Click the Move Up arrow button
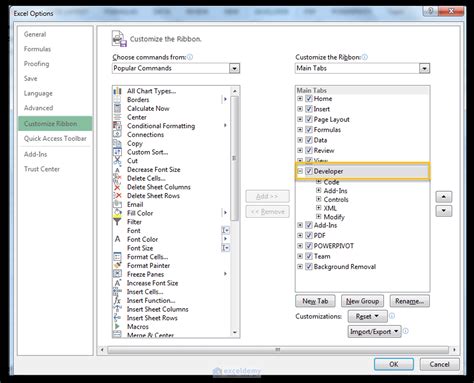This screenshot has width=474, height=383. [444, 197]
